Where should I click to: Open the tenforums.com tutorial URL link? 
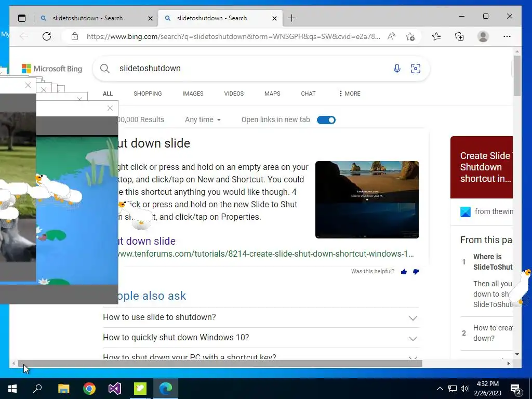point(266,254)
